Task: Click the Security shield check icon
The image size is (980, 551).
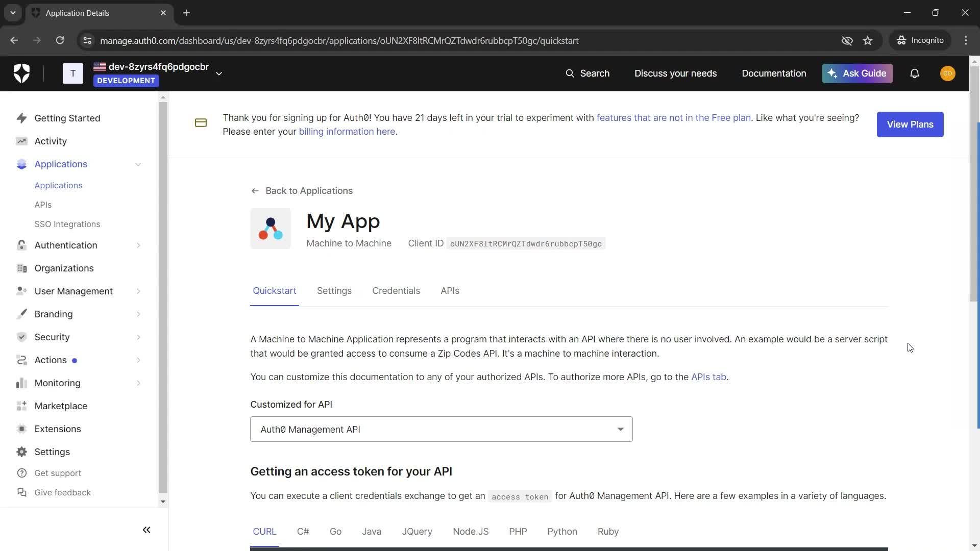Action: coord(21,337)
